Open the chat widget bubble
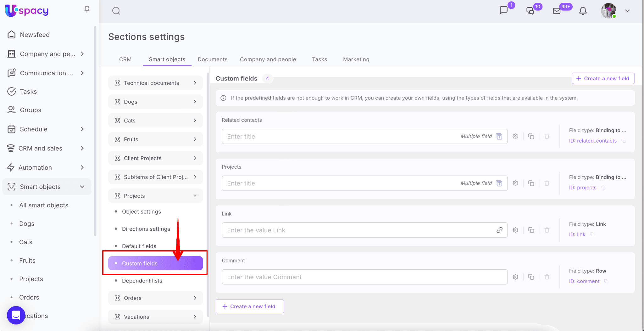644x331 pixels. 16,315
